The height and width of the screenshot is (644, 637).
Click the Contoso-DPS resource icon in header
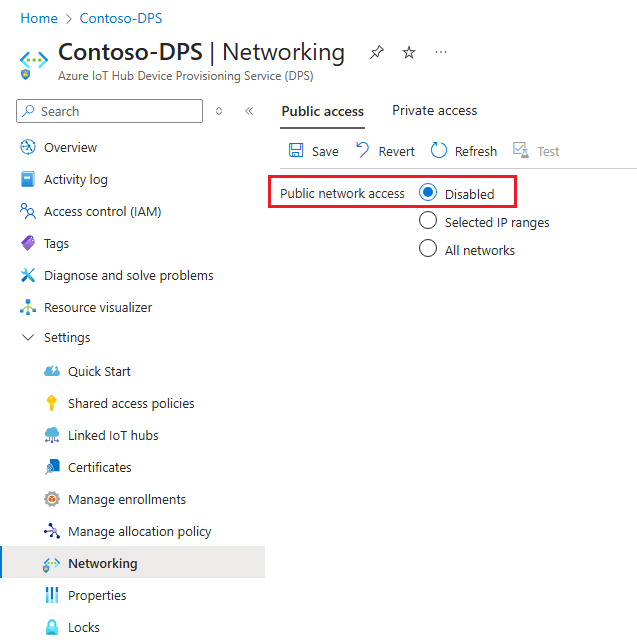pos(34,64)
